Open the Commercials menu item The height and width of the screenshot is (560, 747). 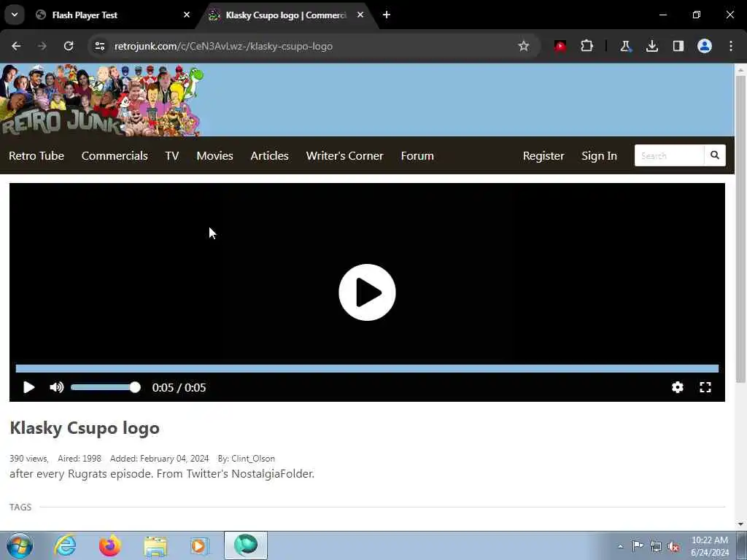115,156
